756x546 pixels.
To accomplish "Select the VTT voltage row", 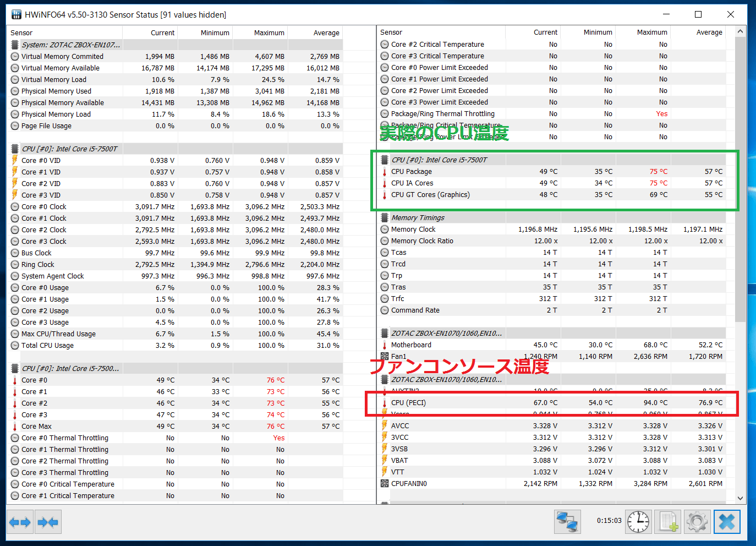I will pyautogui.click(x=551, y=472).
